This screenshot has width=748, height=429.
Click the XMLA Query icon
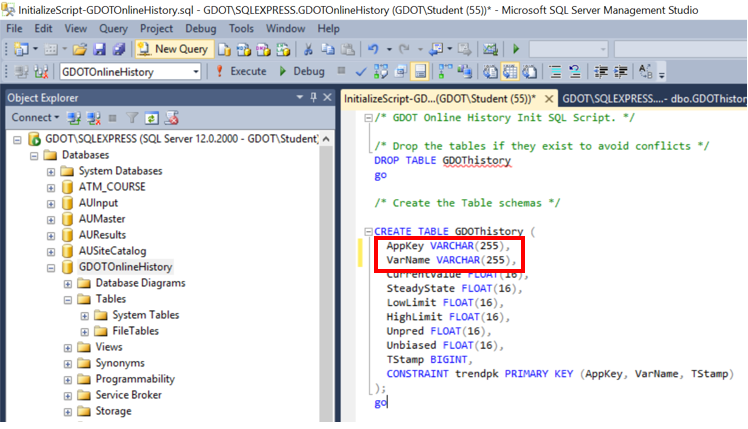click(283, 49)
